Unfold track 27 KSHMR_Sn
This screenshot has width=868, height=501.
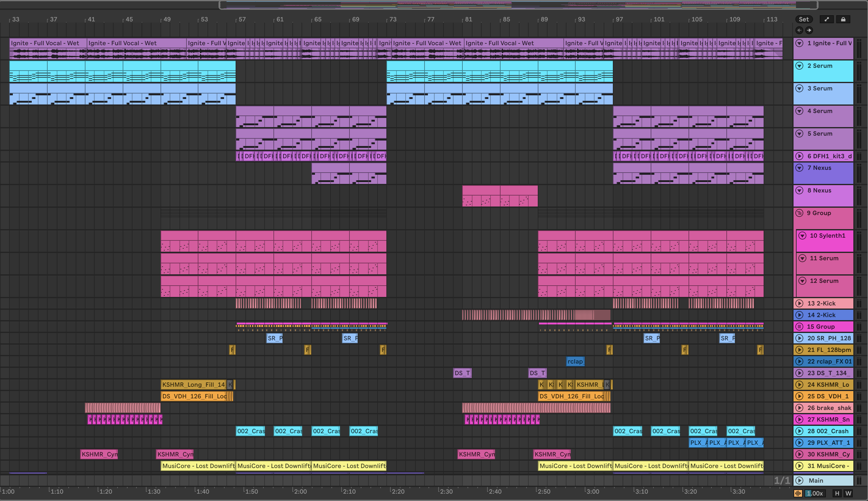(800, 419)
